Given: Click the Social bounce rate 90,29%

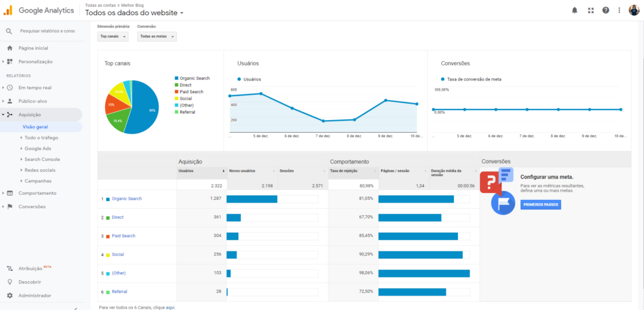Looking at the screenshot, I should (x=366, y=255).
